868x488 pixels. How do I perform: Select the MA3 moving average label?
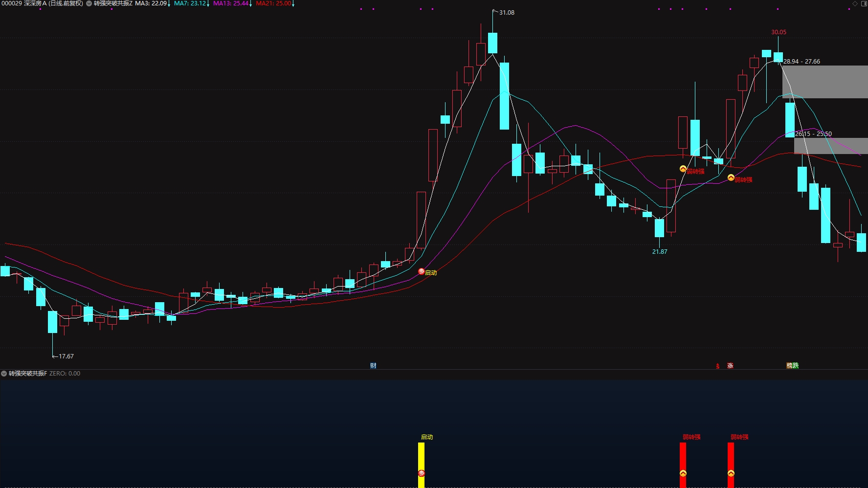(x=151, y=3)
